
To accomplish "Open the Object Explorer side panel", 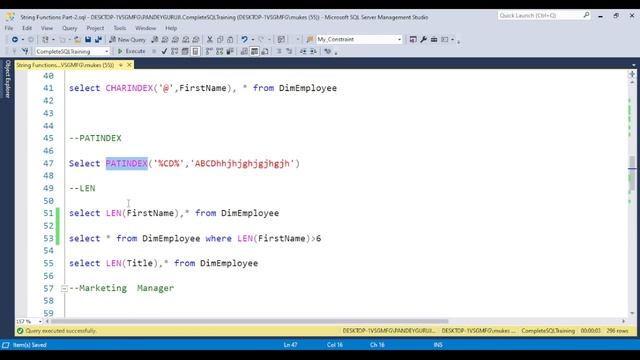I will point(7,78).
